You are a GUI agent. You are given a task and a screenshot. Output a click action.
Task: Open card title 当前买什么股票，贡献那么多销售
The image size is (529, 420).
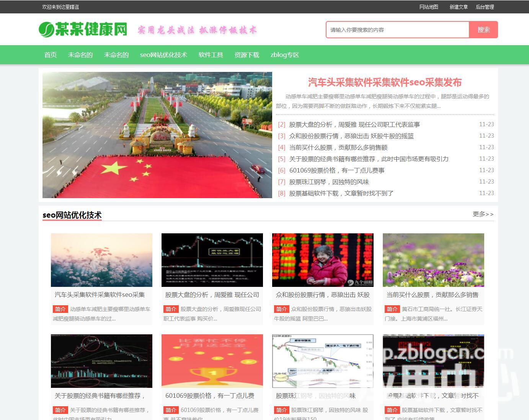[433, 295]
